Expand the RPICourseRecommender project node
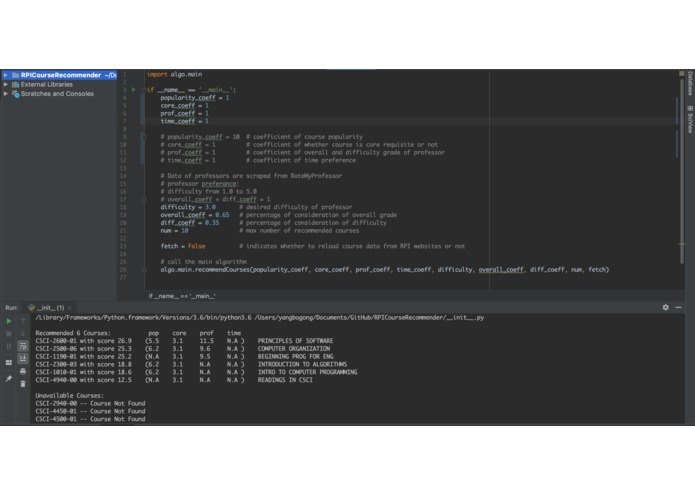The height and width of the screenshot is (494, 695). (x=6, y=75)
